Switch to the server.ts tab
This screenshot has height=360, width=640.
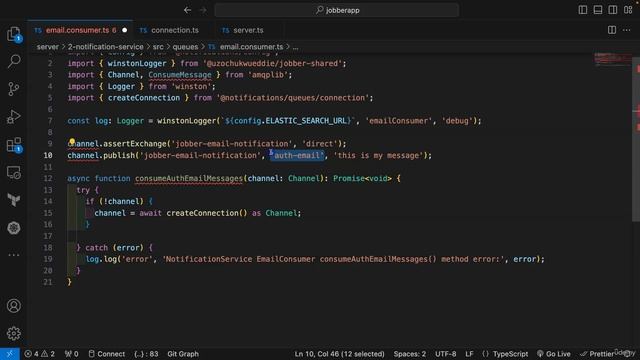coord(248,30)
